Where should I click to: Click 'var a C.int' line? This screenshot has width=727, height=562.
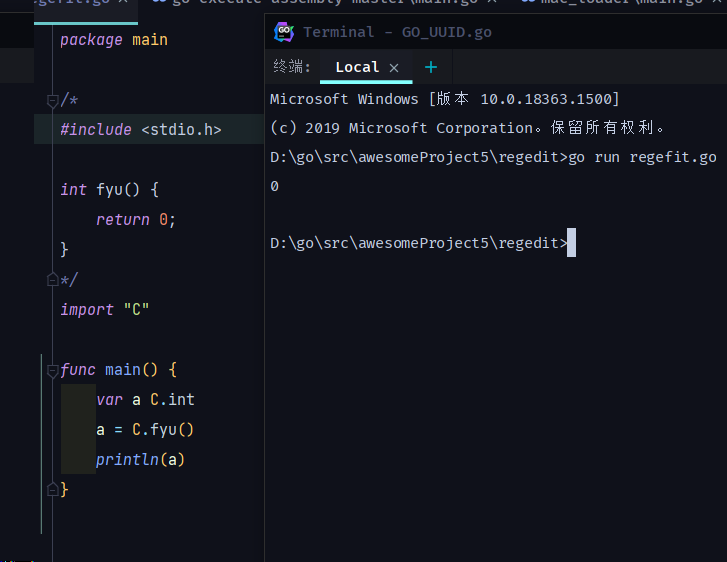pos(145,399)
